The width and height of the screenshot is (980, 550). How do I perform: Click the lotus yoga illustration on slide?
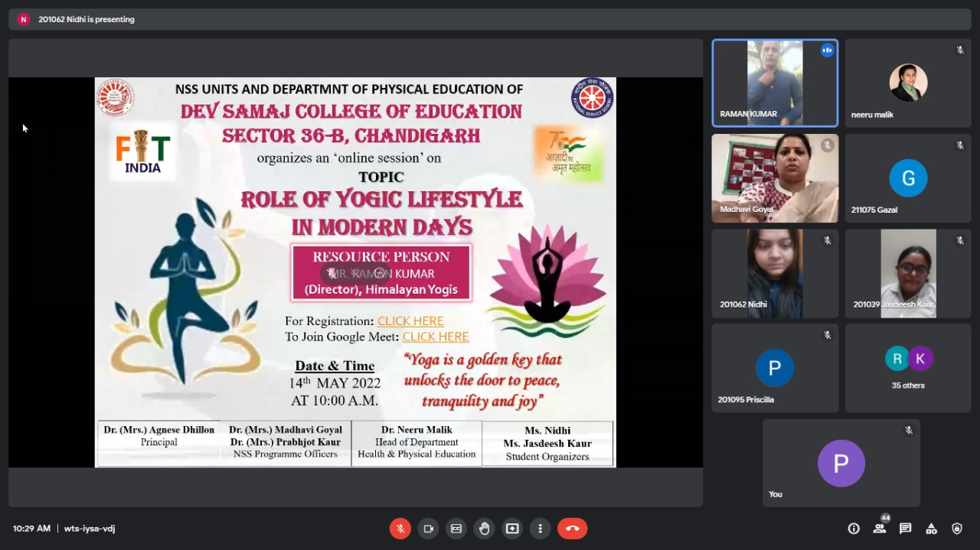click(547, 281)
